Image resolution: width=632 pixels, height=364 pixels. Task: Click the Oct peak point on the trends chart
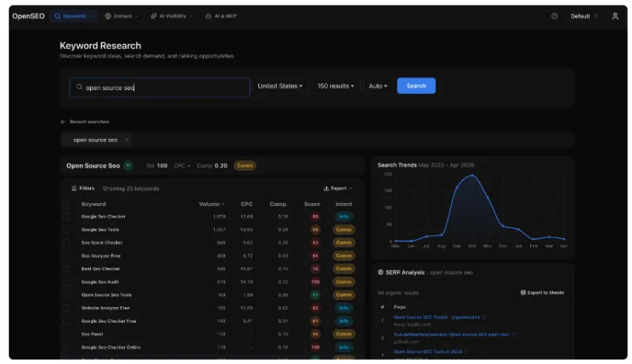pos(472,175)
